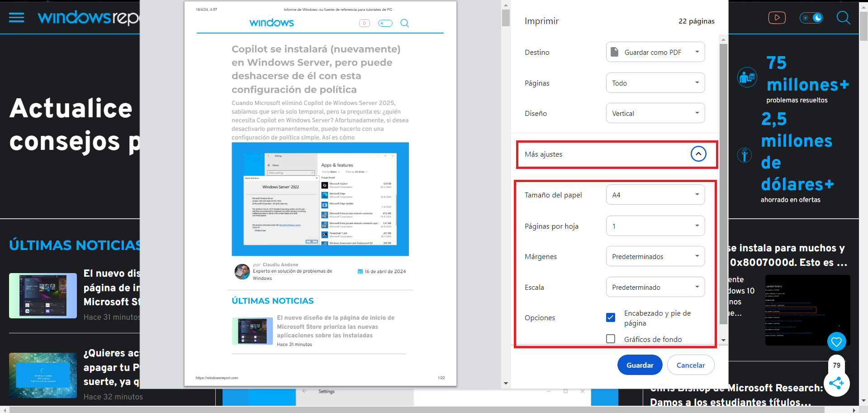Click the Microsoft Store redesign headline in preview
Image resolution: width=868 pixels, height=413 pixels.
tap(336, 327)
